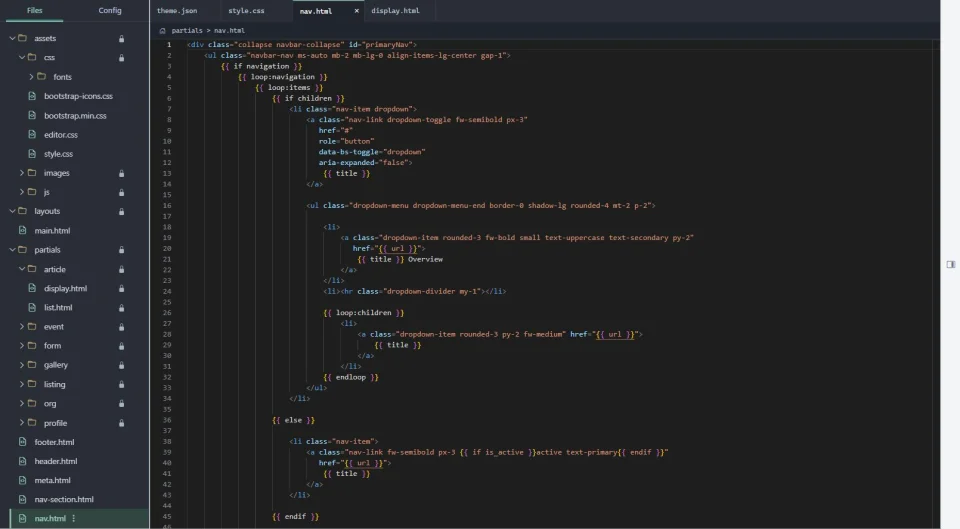Select nav.html in the file tree
This screenshot has width=960, height=529.
point(50,518)
